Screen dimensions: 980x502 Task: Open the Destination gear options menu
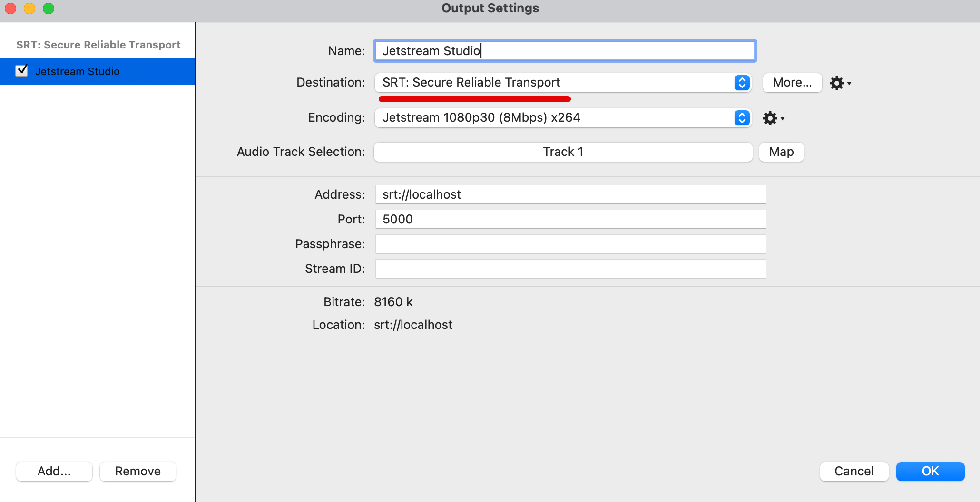click(x=840, y=83)
